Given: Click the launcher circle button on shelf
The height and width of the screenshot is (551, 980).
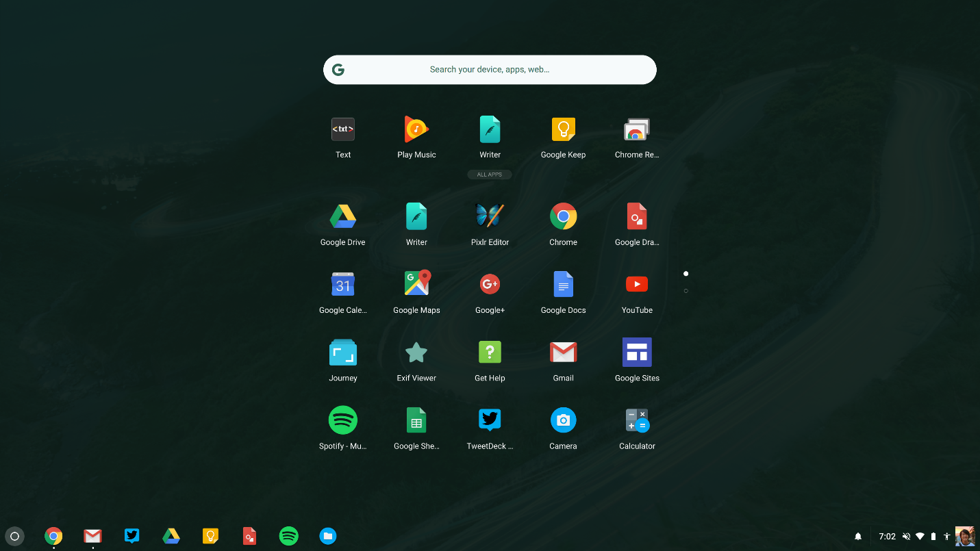Looking at the screenshot, I should [14, 537].
